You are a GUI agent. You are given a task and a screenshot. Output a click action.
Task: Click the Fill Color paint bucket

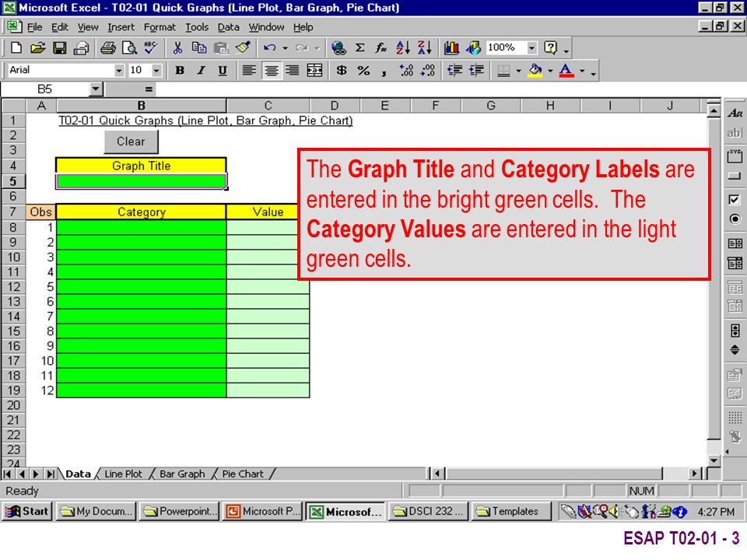point(535,71)
